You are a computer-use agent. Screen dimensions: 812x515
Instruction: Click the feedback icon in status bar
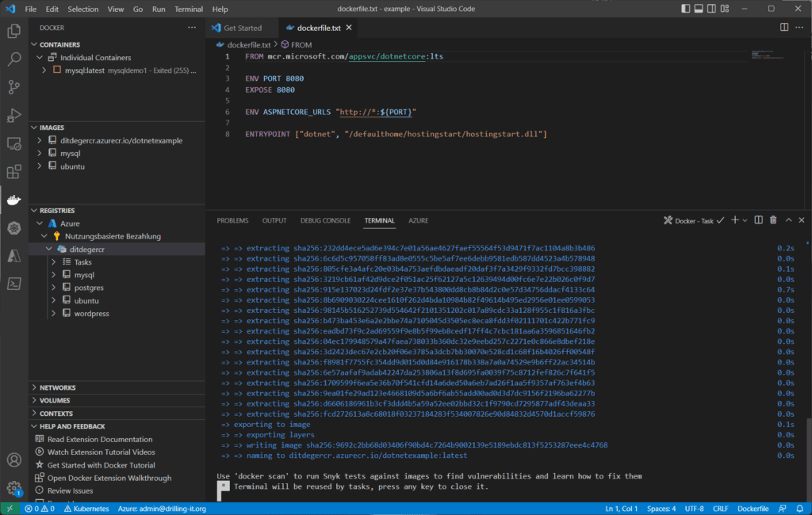tap(782, 509)
